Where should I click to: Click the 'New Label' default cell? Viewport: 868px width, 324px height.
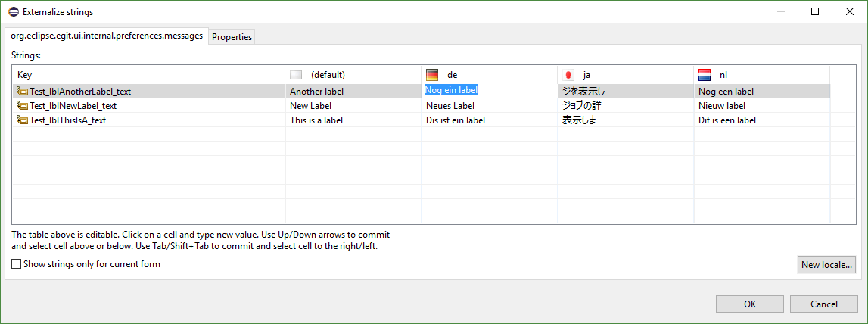(353, 106)
